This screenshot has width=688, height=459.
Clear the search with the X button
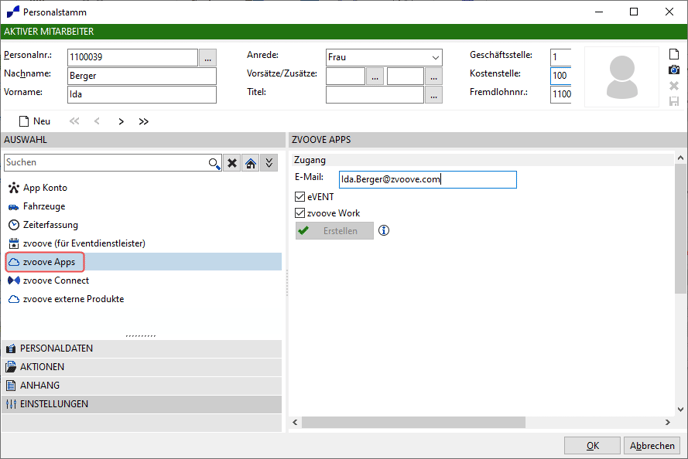tap(232, 163)
